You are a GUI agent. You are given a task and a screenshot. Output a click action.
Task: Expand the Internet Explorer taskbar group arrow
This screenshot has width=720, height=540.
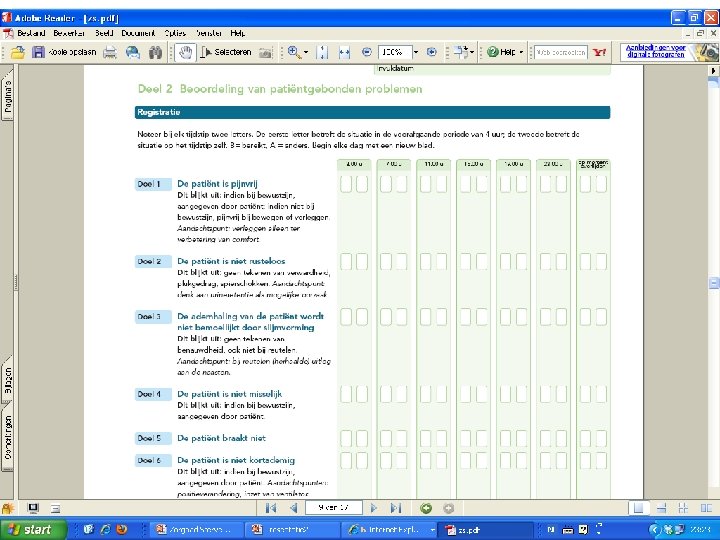coord(433,529)
